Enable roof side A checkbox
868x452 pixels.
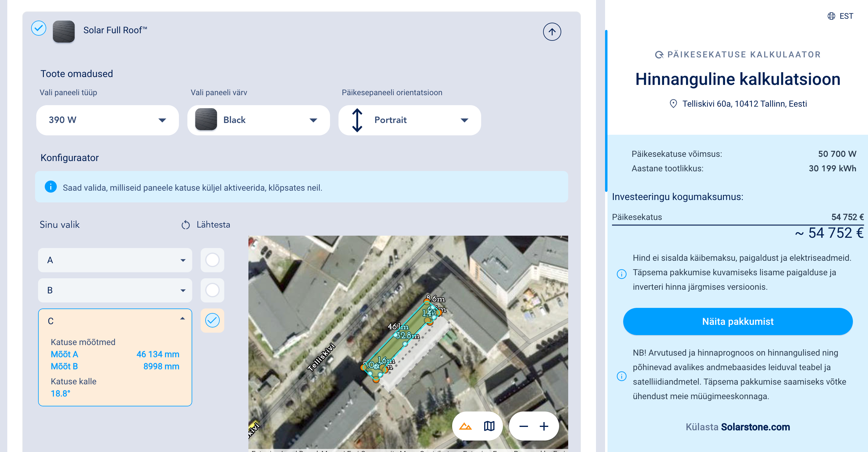(212, 260)
